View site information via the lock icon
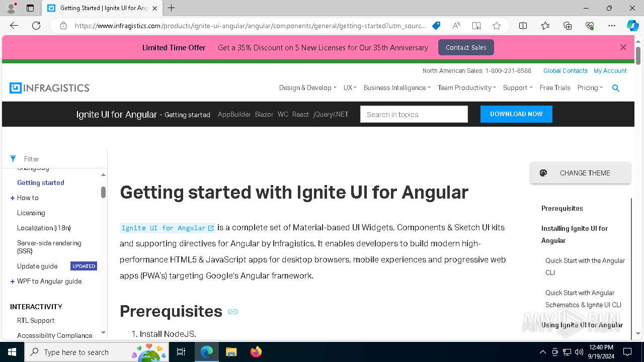 tap(63, 26)
